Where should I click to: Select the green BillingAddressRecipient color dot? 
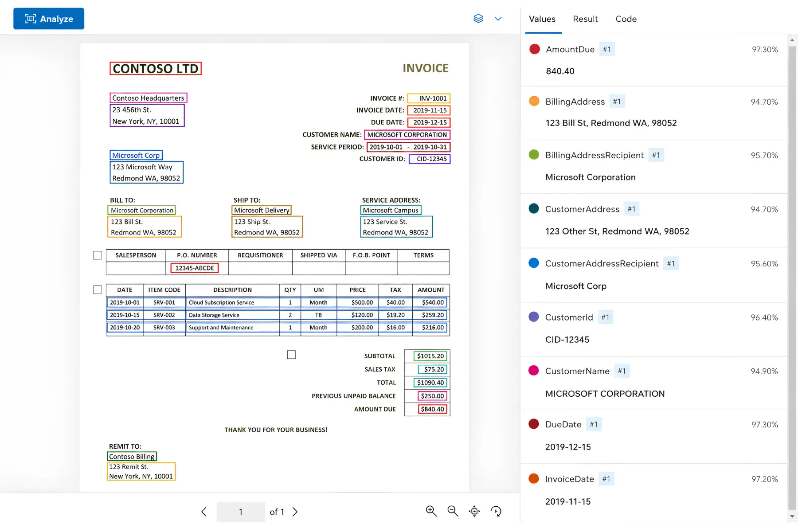click(534, 155)
